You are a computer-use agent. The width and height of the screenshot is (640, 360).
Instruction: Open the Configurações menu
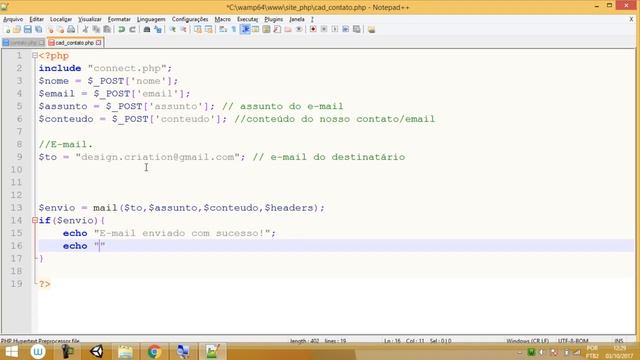point(190,19)
